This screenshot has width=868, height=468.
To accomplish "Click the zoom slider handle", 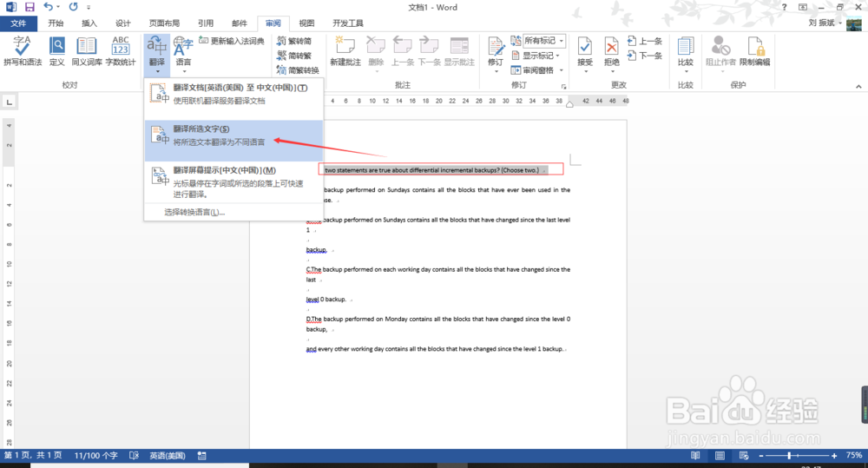I will click(x=789, y=455).
